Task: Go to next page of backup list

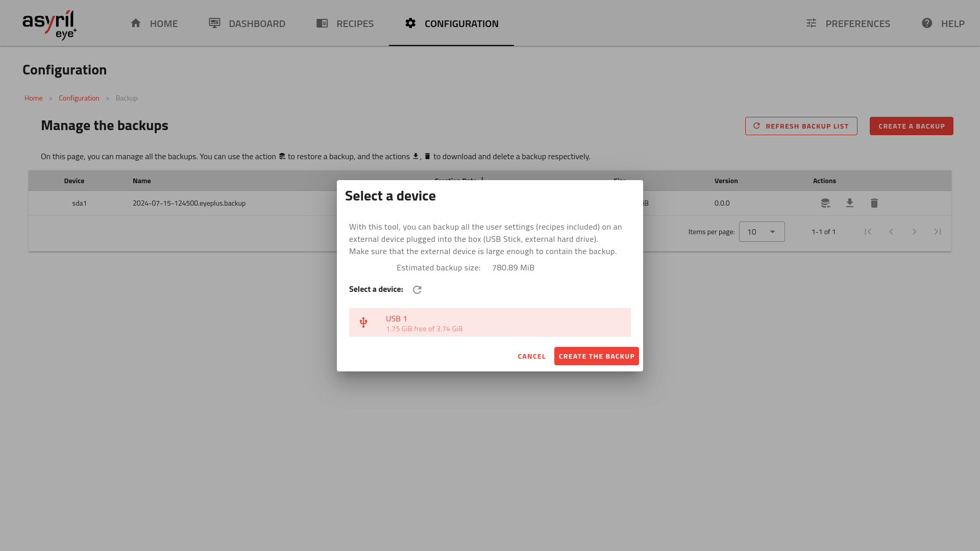Action: pos(914,232)
